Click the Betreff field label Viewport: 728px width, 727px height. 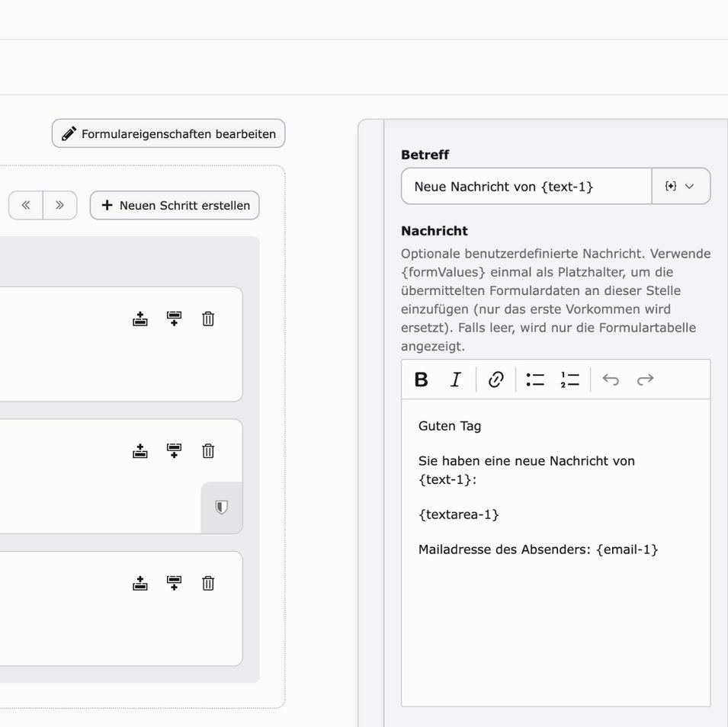pos(425,155)
